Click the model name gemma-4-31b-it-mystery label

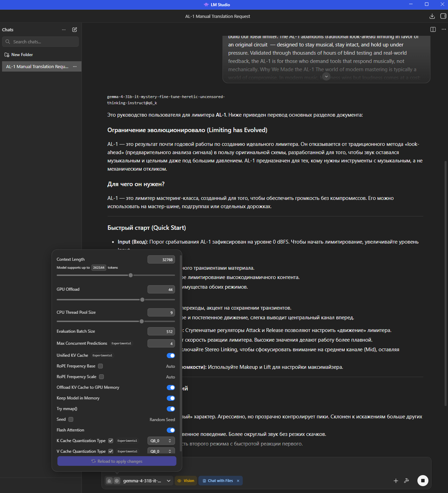[x=166, y=100]
